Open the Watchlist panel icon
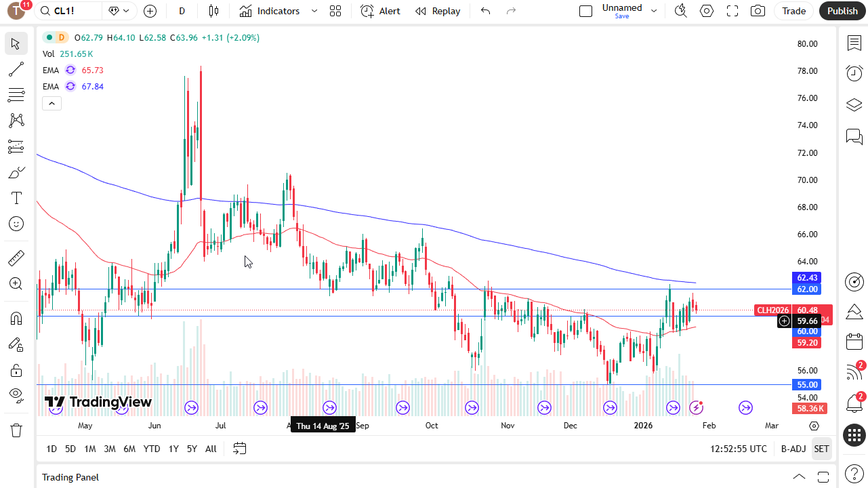The image size is (868, 488). 854,43
